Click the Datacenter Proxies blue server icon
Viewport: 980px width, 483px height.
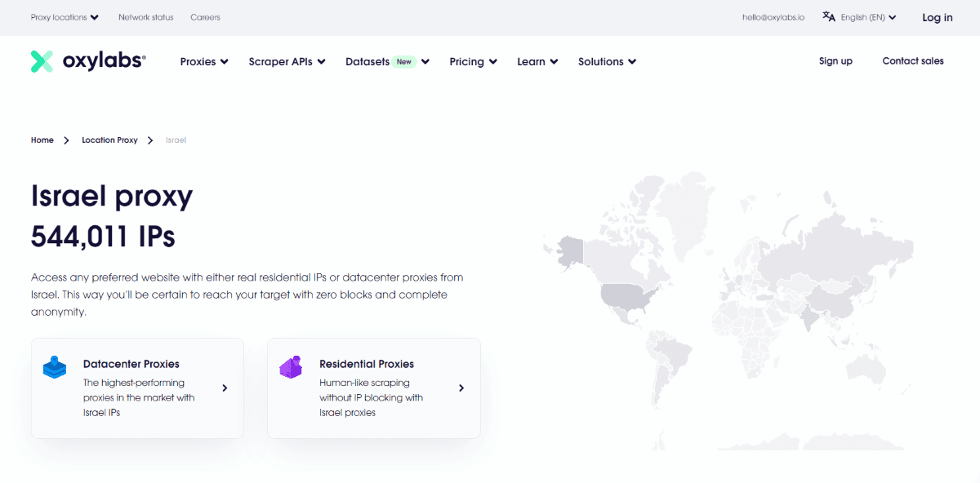coord(54,367)
